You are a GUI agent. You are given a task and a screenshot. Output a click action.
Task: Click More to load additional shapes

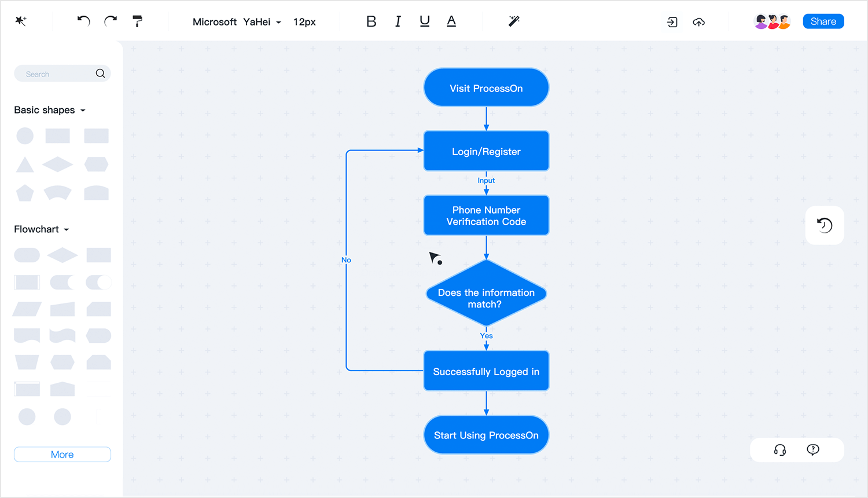click(x=62, y=455)
